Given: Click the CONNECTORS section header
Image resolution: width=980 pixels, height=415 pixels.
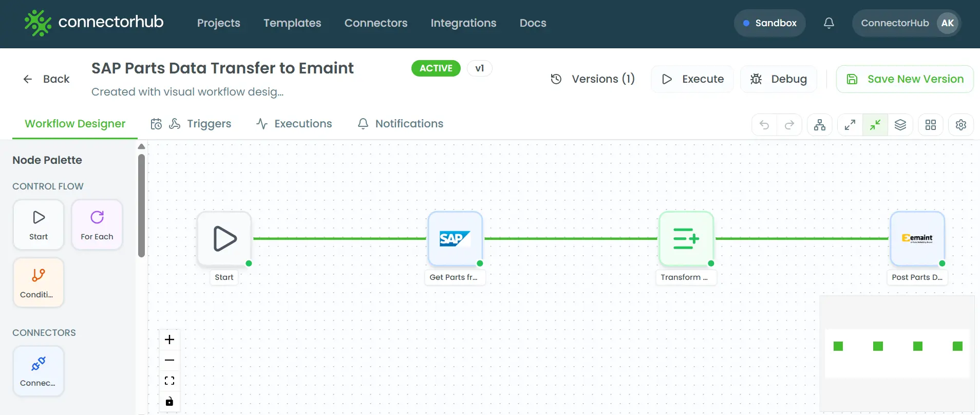Looking at the screenshot, I should [44, 333].
